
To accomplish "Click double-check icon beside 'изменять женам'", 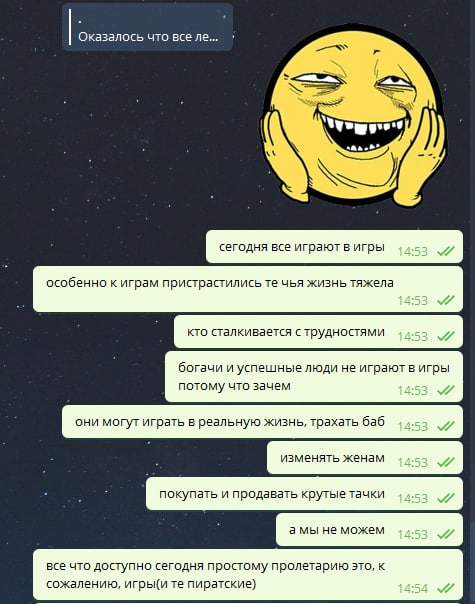I will (446, 462).
